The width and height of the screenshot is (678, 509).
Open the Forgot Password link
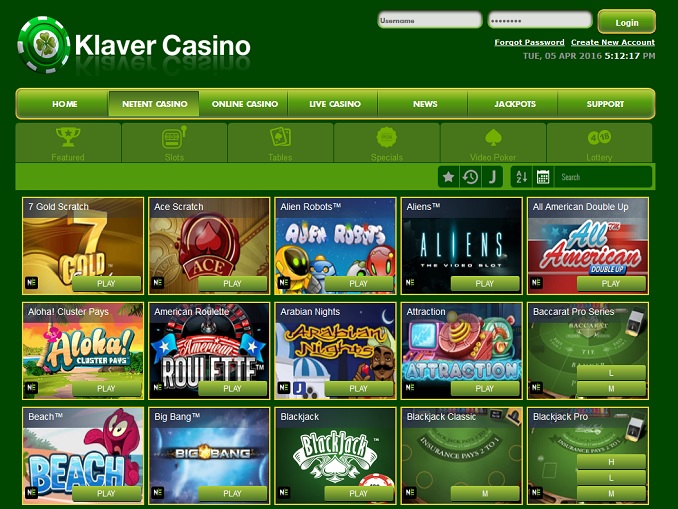(529, 42)
